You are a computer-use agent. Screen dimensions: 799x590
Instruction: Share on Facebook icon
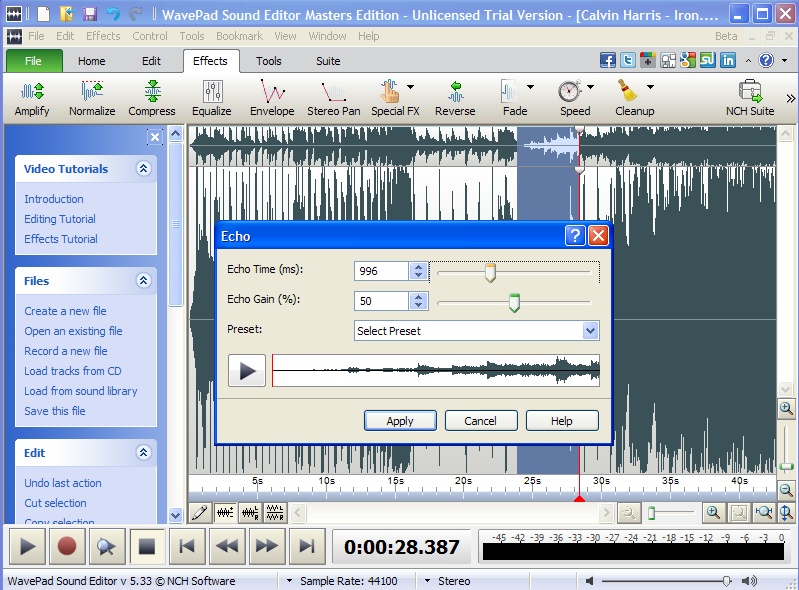(607, 61)
